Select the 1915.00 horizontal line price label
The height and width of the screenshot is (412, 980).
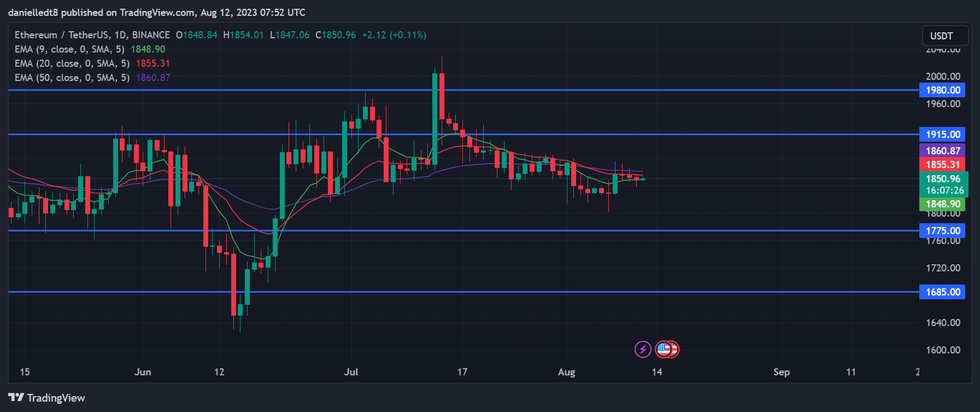coord(942,135)
